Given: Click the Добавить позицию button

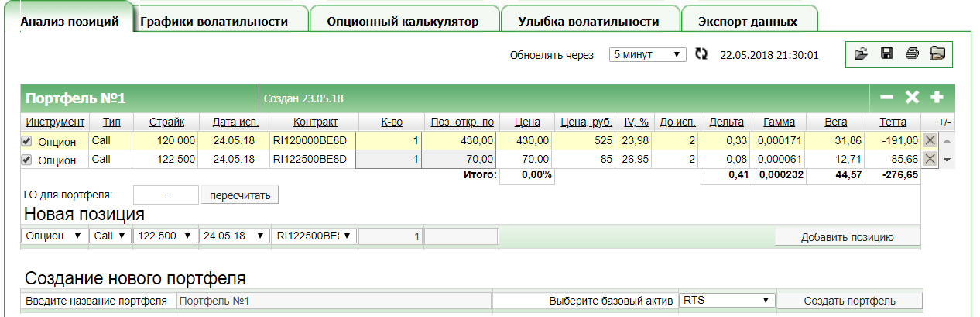Looking at the screenshot, I should pos(848,236).
